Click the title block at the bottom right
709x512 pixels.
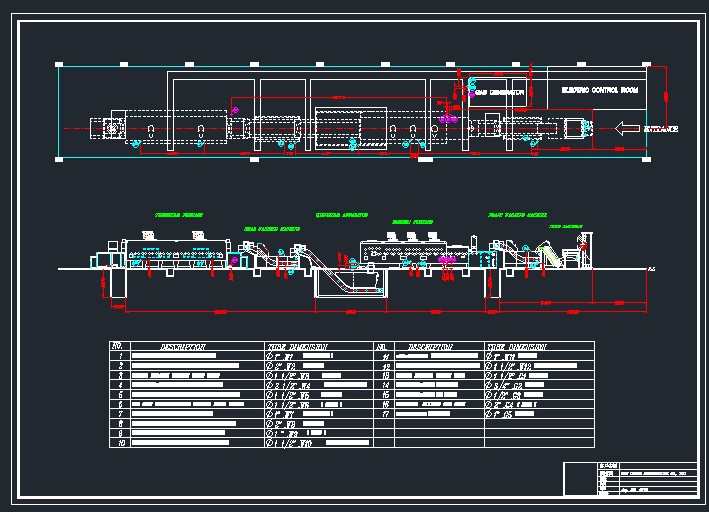630,479
